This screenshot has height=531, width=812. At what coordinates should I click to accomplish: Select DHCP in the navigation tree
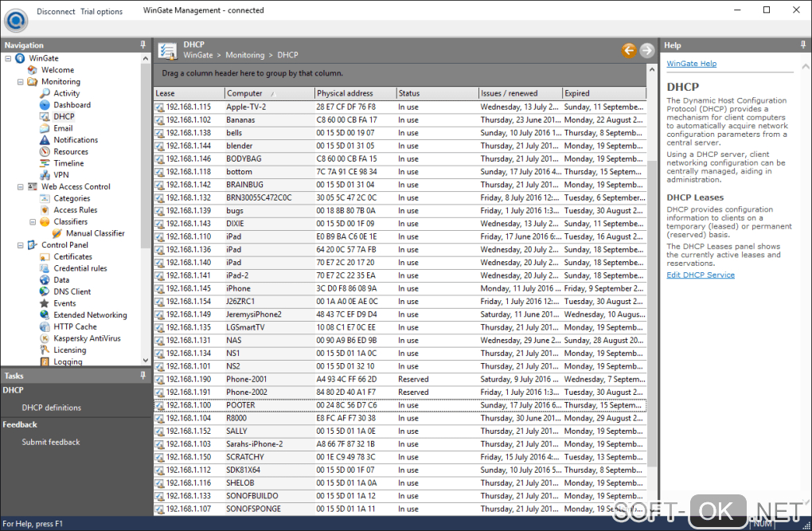pyautogui.click(x=64, y=116)
